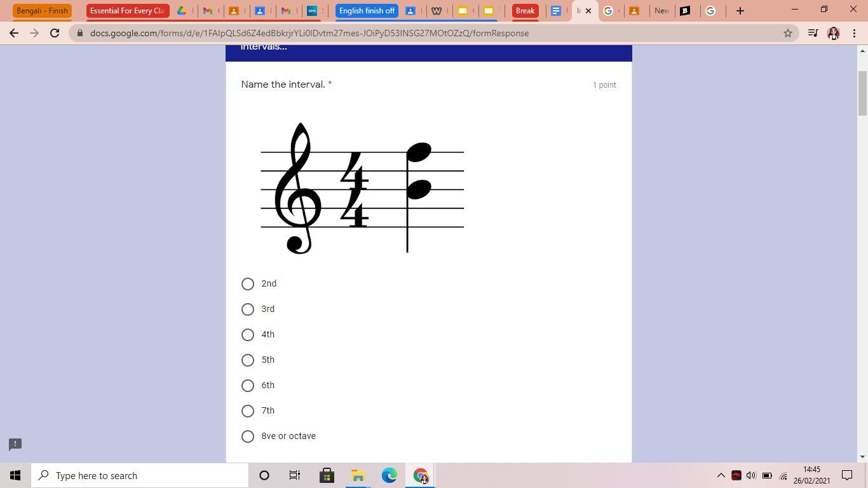
Task: Click the '1 point' label
Action: (604, 85)
